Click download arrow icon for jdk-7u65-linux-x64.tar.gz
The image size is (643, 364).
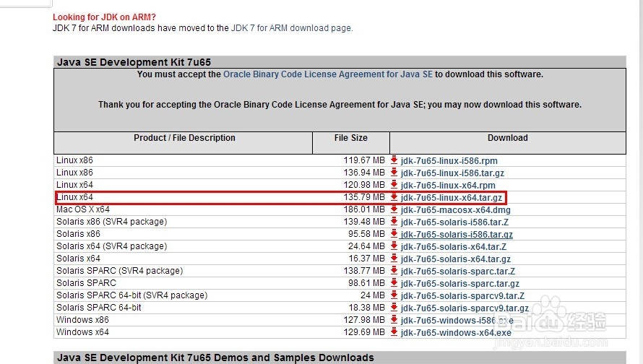coord(394,197)
